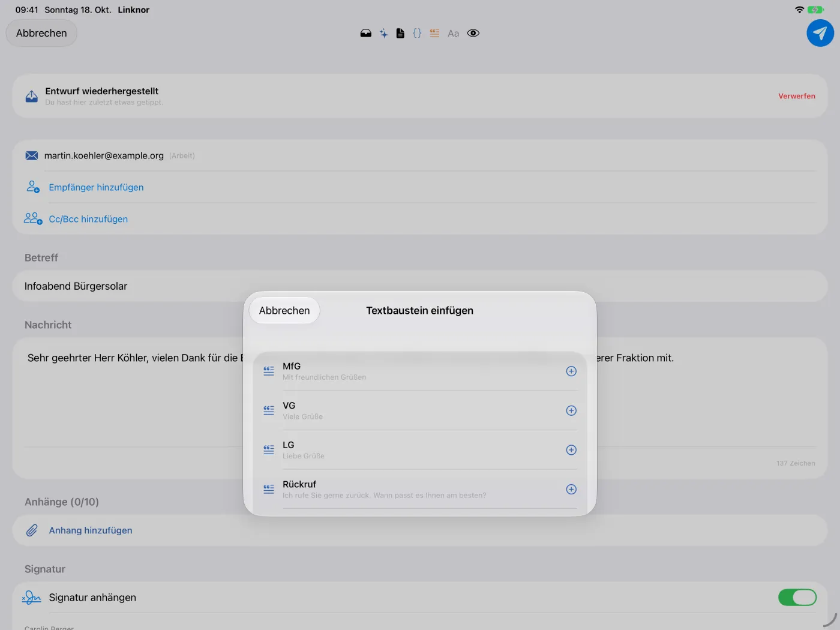Insert the MfG snippet with plus icon
Image resolution: width=840 pixels, height=630 pixels.
click(x=571, y=371)
